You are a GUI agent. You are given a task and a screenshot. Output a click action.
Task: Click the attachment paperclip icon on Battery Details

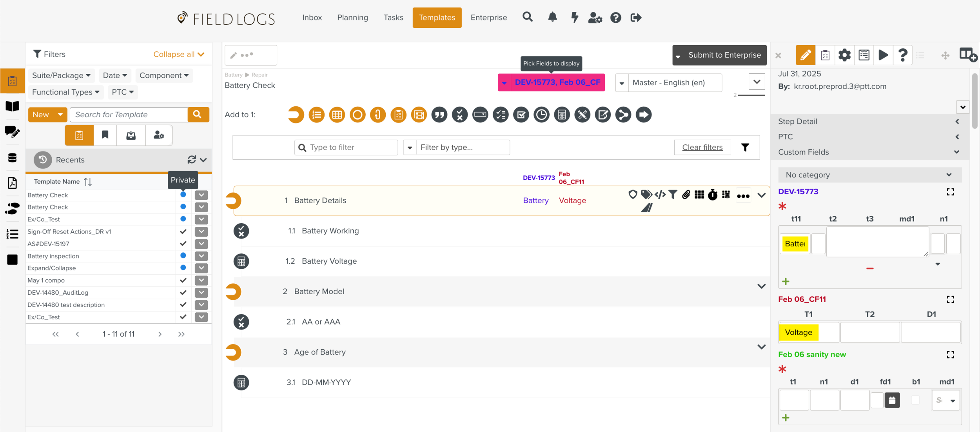point(686,195)
